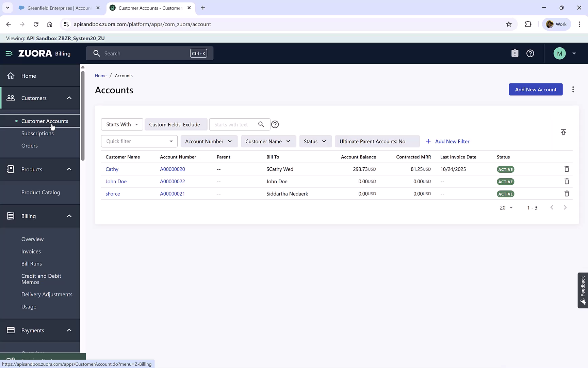Click the collapse filters arrow icon above table

[x=563, y=132]
